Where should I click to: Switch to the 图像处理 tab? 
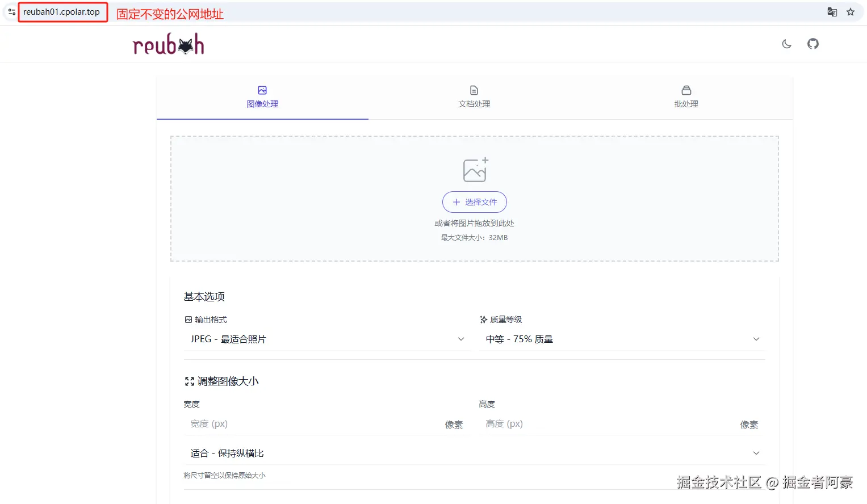[262, 97]
